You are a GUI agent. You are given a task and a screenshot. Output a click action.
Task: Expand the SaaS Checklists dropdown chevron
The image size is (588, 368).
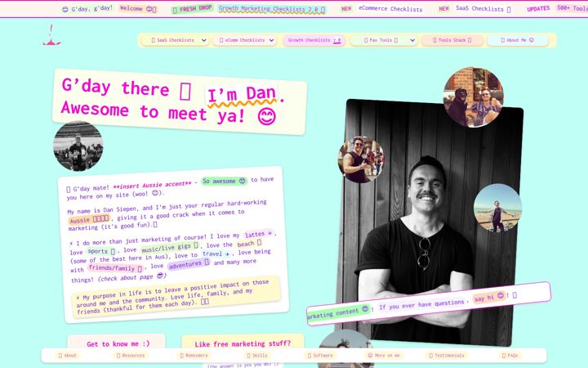pos(203,40)
